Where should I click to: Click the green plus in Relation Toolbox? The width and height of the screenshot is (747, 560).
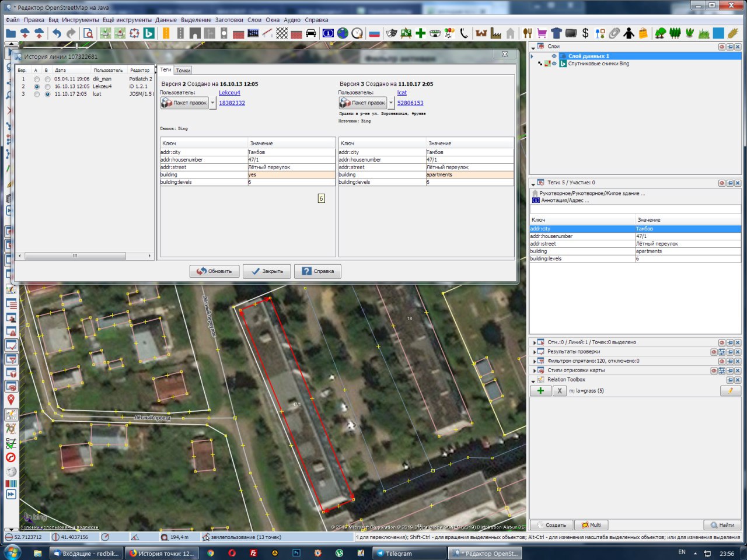pos(540,391)
